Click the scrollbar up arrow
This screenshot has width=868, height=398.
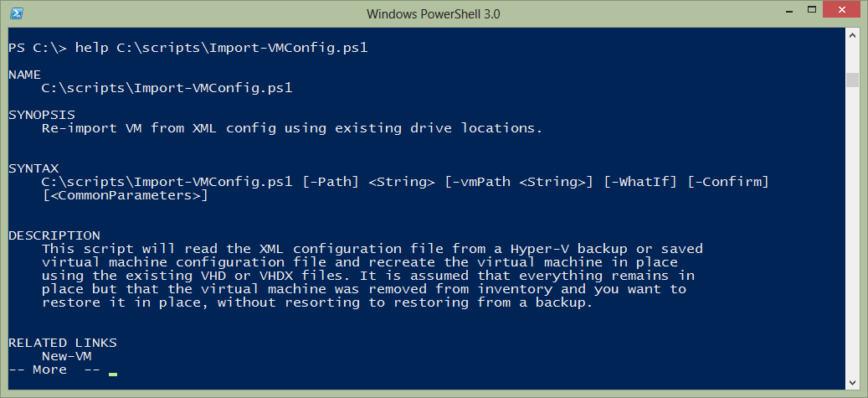852,34
